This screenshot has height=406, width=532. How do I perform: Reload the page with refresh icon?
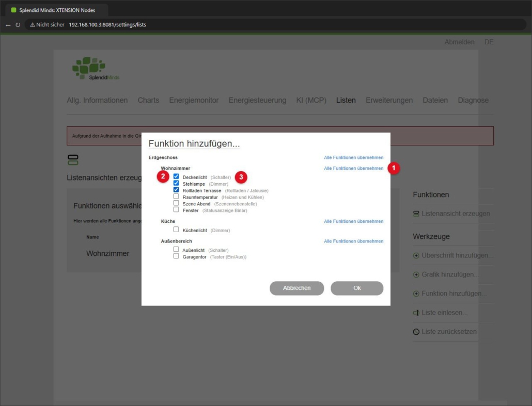(18, 25)
